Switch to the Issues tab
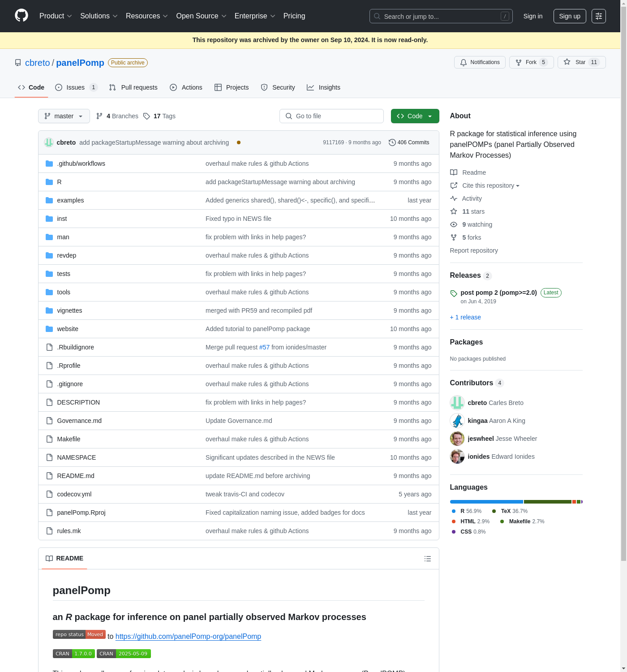This screenshot has width=627, height=672. [76, 87]
